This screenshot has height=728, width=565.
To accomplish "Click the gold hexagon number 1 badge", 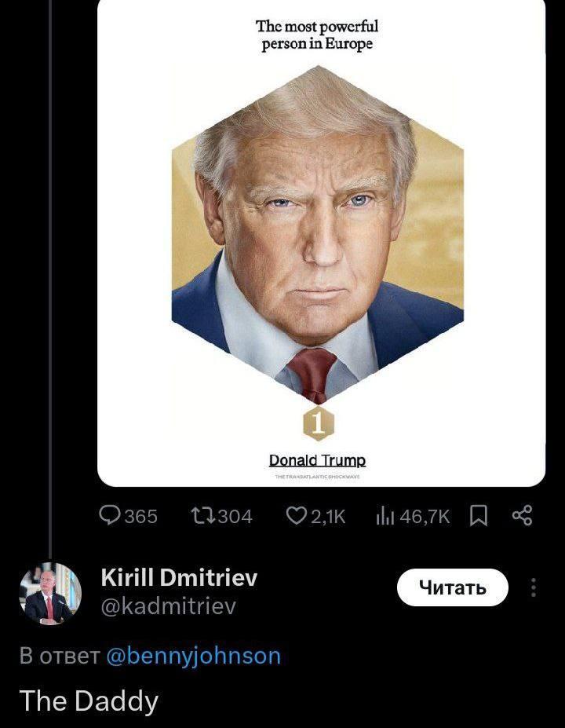I will tap(318, 424).
